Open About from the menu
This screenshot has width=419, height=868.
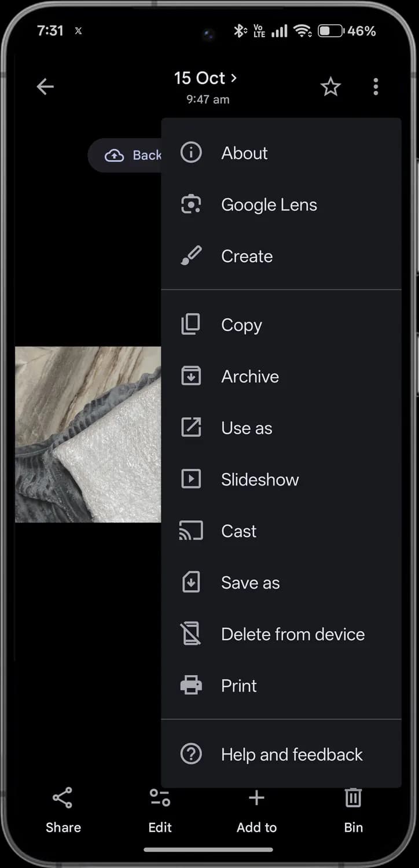(281, 153)
